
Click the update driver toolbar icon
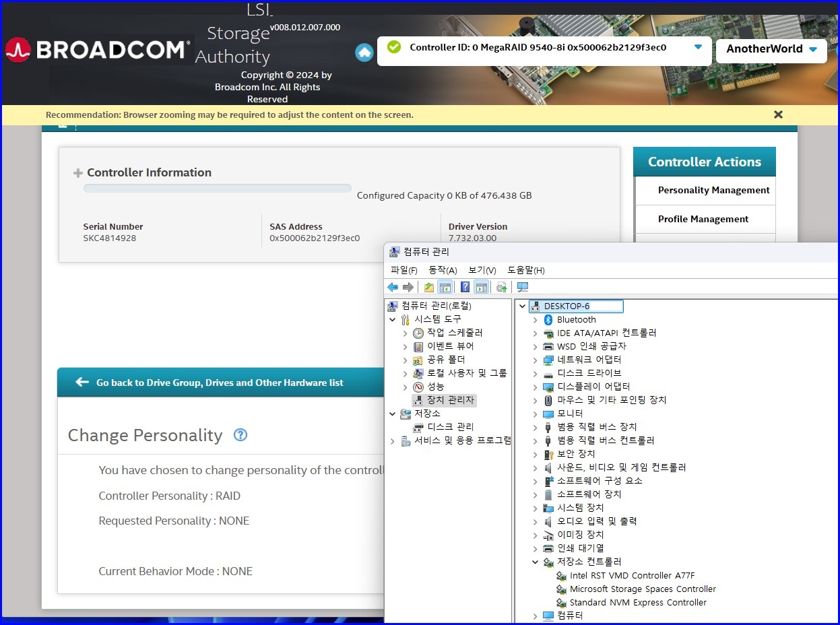(x=501, y=288)
